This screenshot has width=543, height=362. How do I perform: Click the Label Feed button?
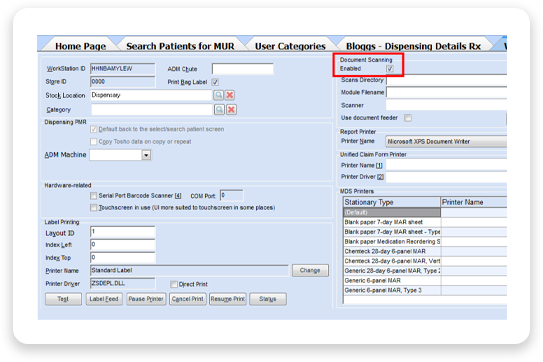point(104,299)
